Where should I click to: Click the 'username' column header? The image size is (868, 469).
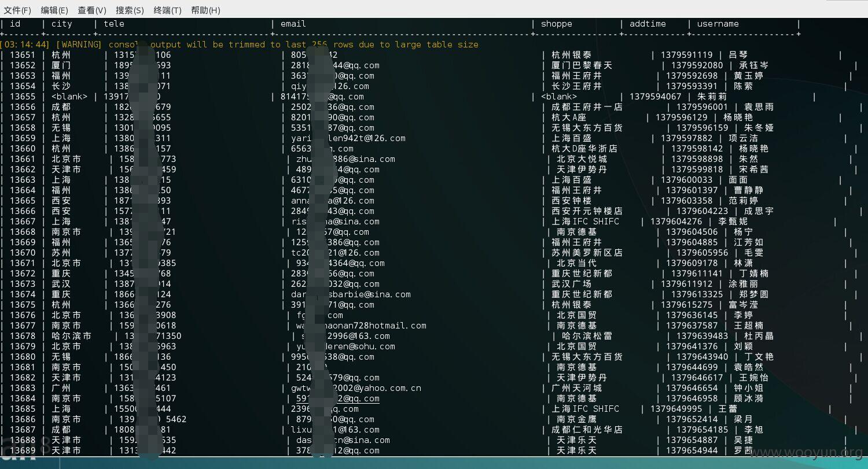(x=718, y=24)
